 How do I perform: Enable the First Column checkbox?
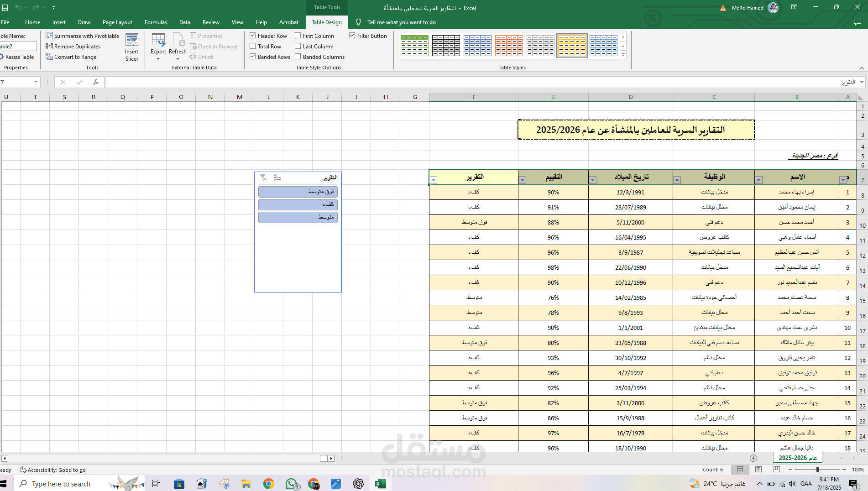[298, 36]
